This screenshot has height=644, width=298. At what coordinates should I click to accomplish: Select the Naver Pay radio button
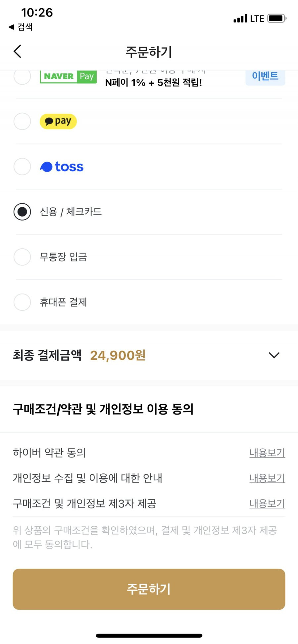coord(22,77)
